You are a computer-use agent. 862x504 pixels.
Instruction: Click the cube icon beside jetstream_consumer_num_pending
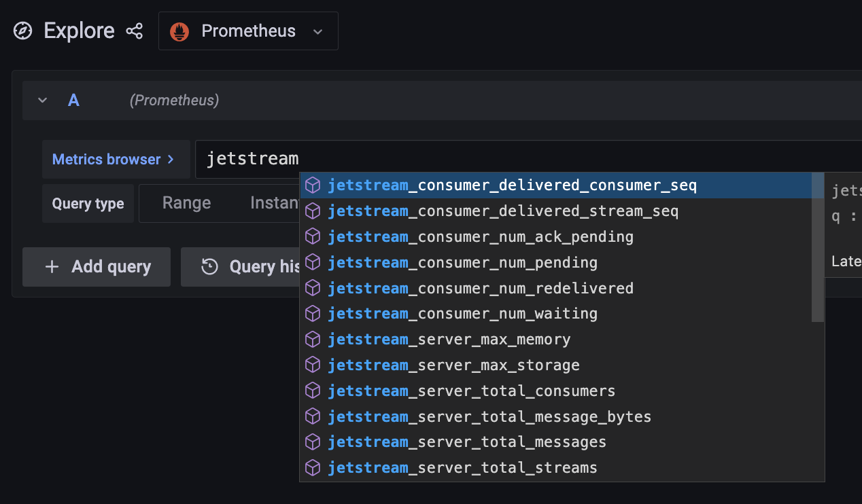click(313, 262)
